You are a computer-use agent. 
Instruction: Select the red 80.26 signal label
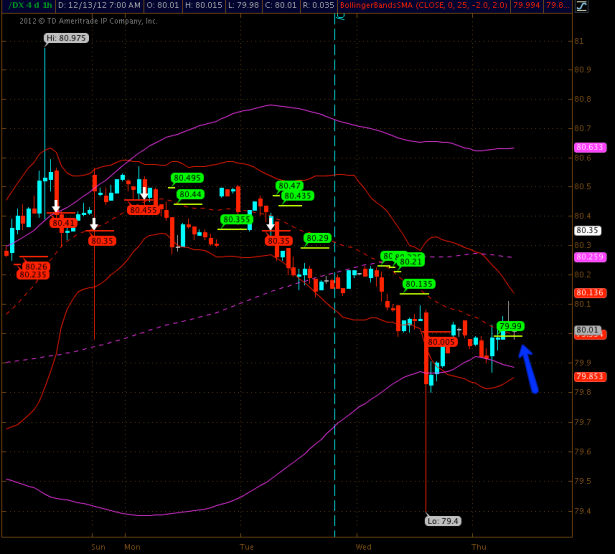pyautogui.click(x=36, y=266)
